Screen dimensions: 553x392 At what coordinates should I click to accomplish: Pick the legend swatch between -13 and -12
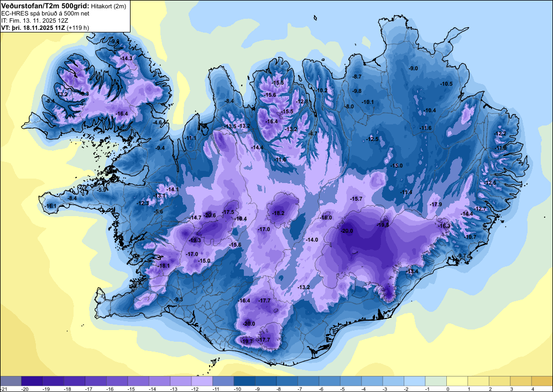point(181,381)
